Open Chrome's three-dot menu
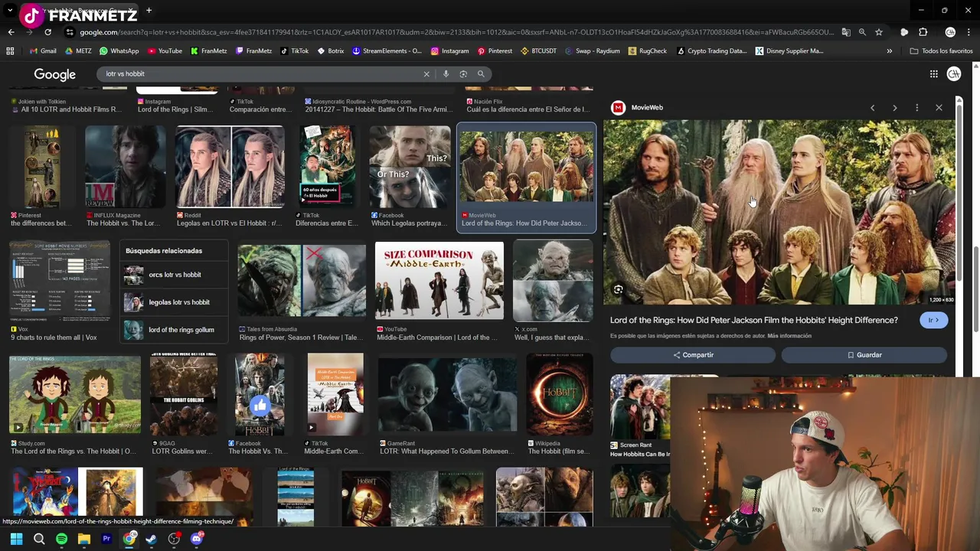980x551 pixels. pos(969,32)
